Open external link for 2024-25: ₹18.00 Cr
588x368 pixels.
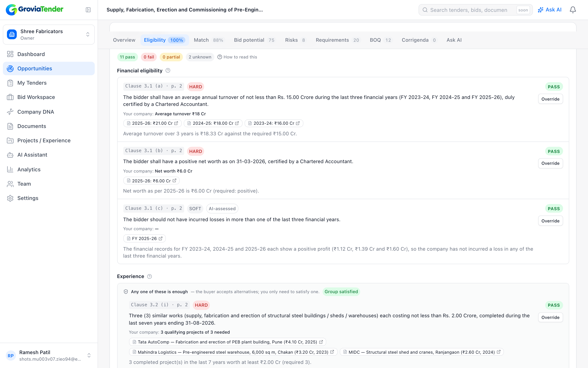pos(237,123)
